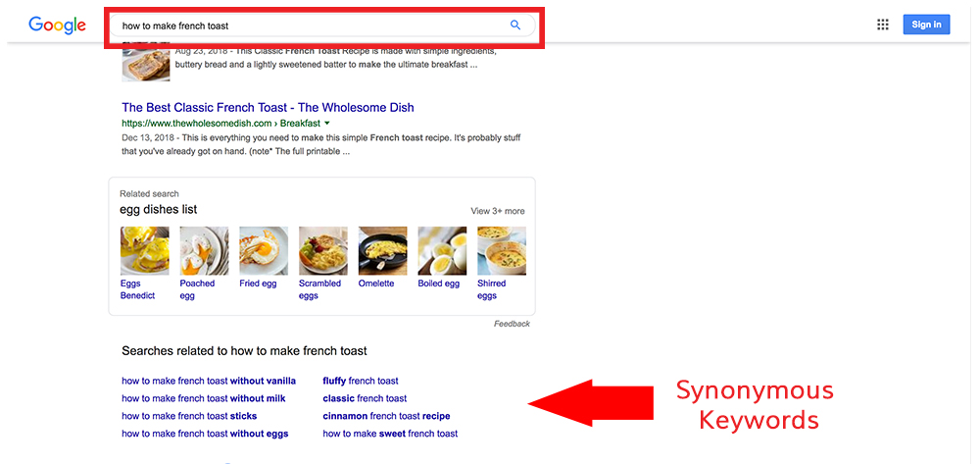Select the Omelette thumbnail image
Image resolution: width=980 pixels, height=464 pixels.
[x=382, y=251]
